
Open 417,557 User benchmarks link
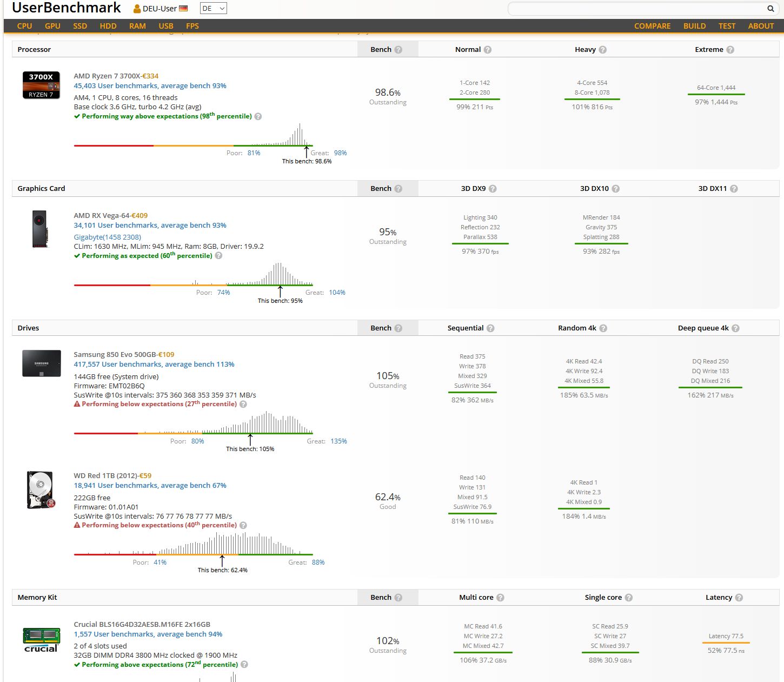point(154,365)
